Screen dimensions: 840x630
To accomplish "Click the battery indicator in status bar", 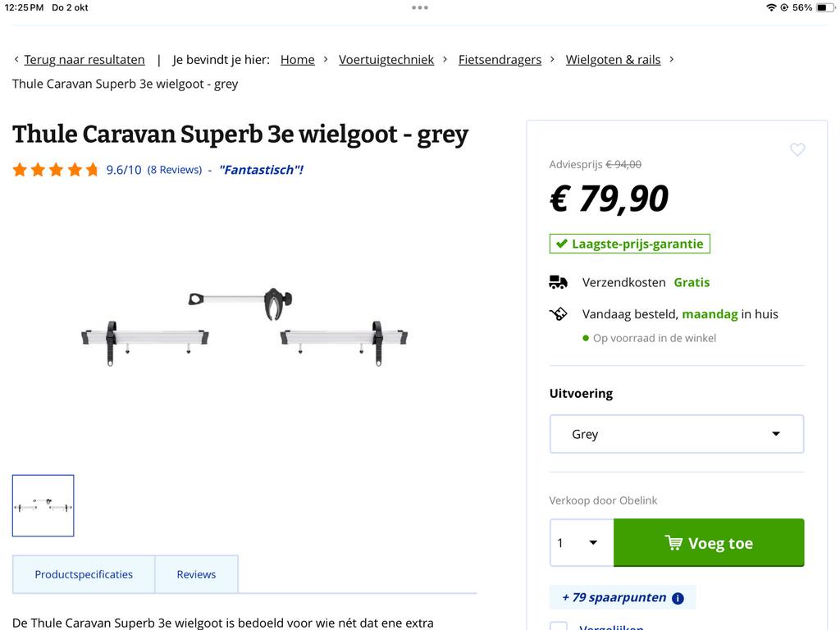I will (826, 7).
